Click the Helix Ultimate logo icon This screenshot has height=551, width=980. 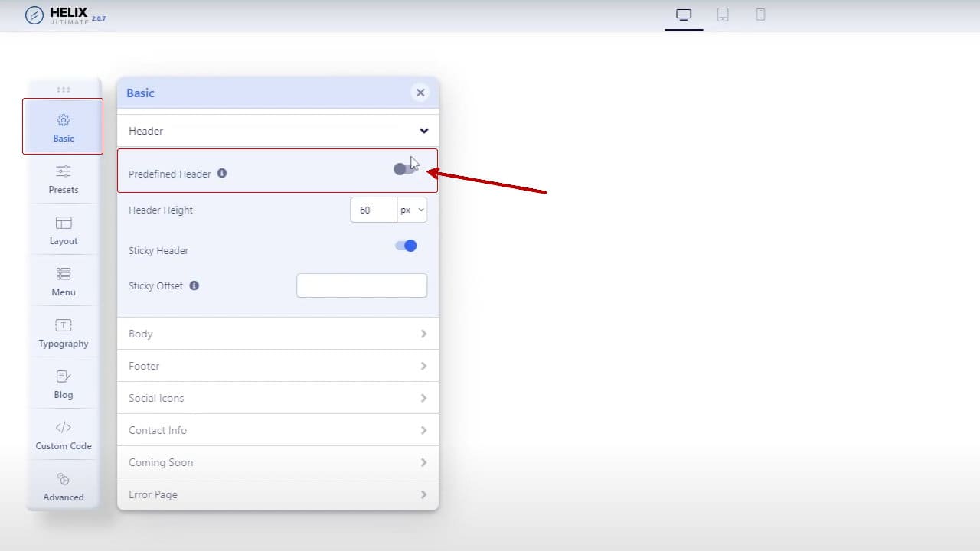pyautogui.click(x=34, y=15)
